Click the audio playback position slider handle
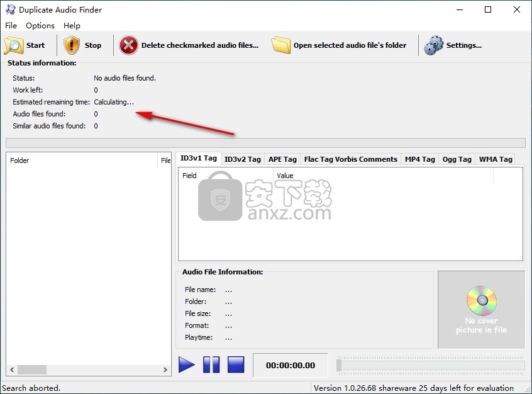Image resolution: width=532 pixels, height=394 pixels. (x=338, y=365)
